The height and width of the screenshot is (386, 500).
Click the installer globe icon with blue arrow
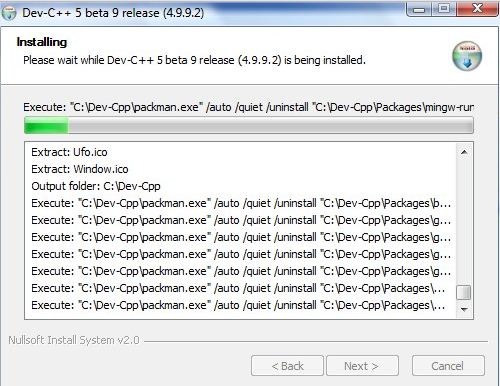pos(467,56)
